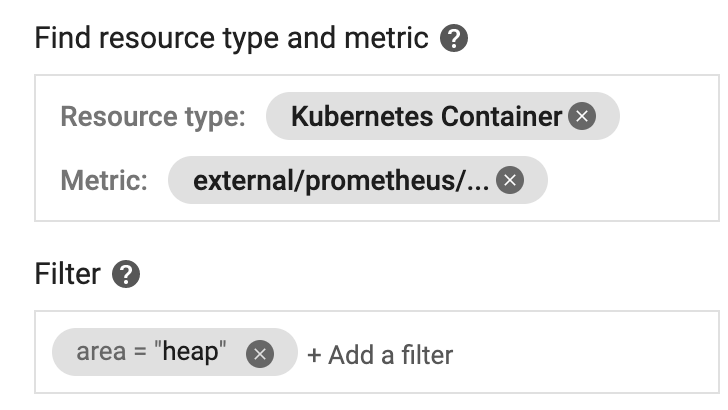Click the Resource type: label

[x=152, y=117]
